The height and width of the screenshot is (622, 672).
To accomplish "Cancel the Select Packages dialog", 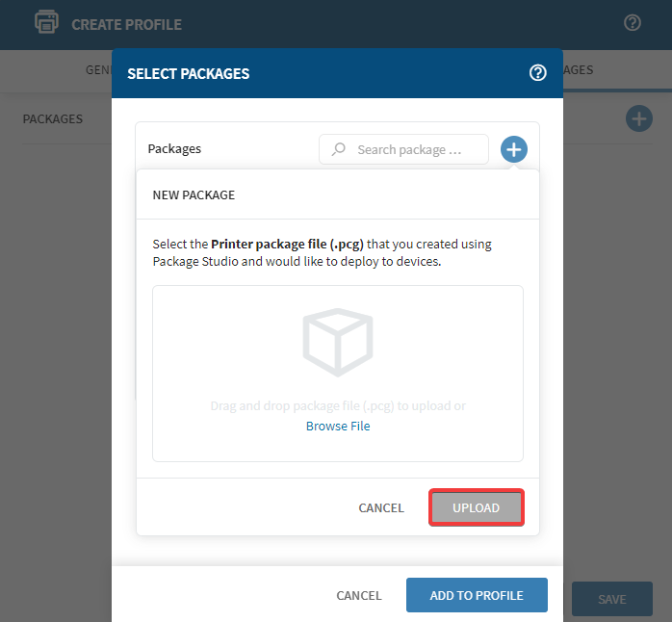I will [359, 595].
